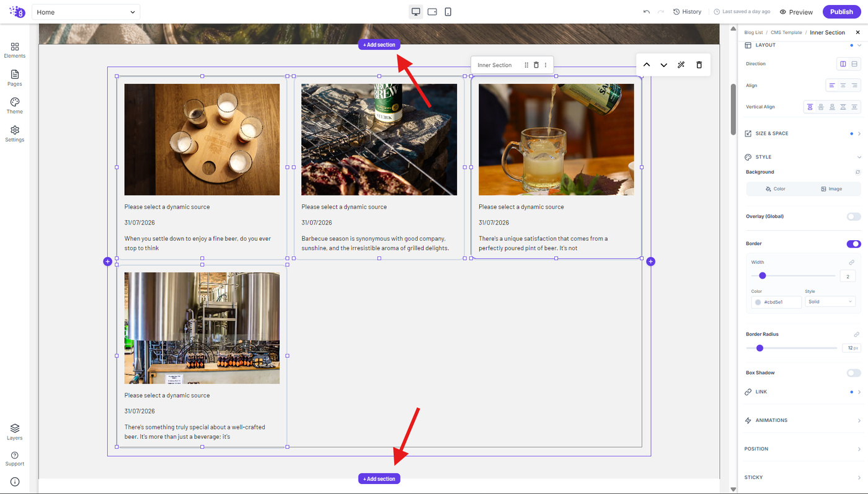Open the Theme panel icon
The height and width of the screenshot is (494, 868).
(15, 106)
